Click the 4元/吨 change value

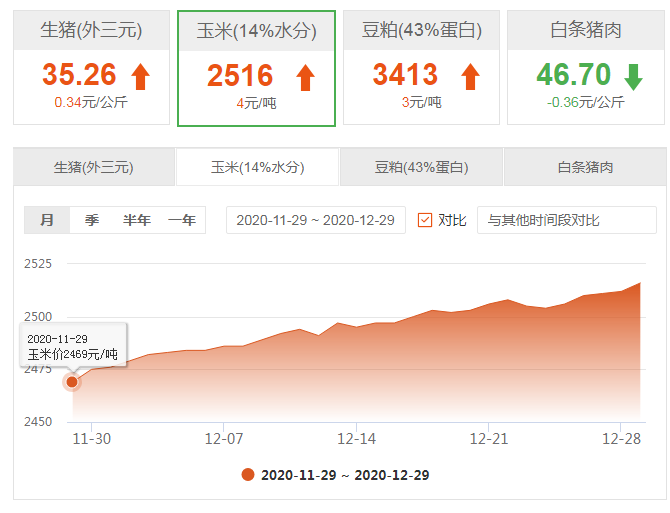click(256, 103)
